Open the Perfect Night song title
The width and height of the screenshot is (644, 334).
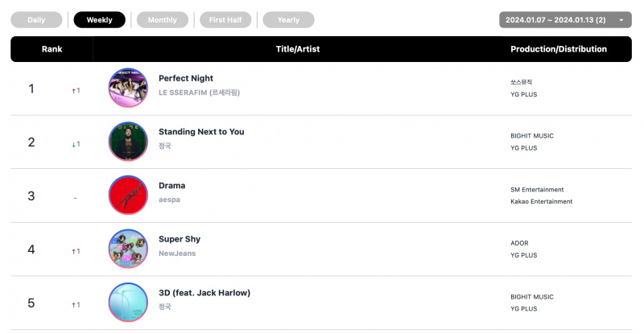point(186,78)
